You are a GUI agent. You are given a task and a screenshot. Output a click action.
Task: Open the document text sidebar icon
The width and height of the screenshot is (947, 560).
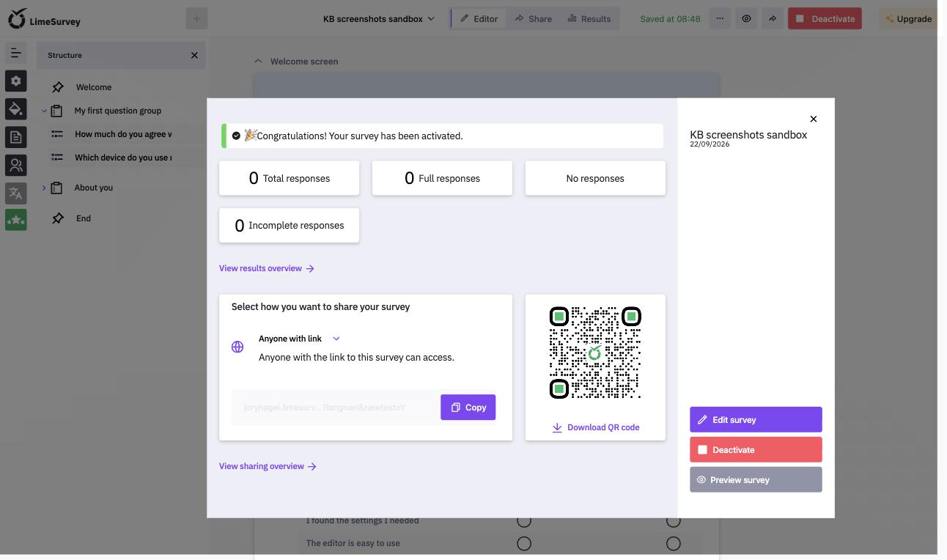(x=16, y=137)
